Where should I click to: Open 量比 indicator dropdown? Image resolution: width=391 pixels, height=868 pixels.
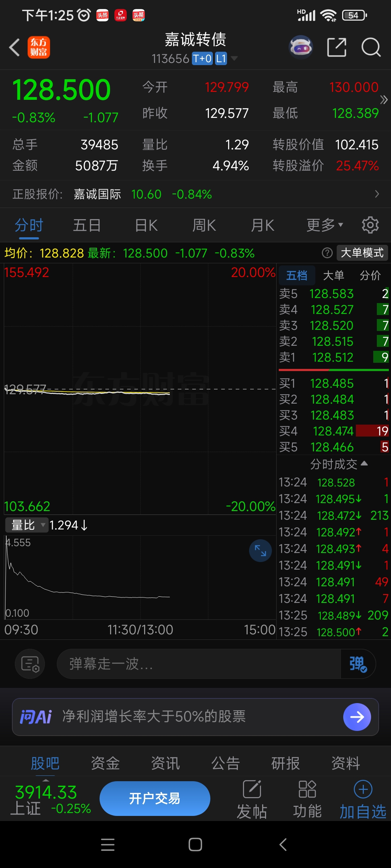(x=27, y=525)
